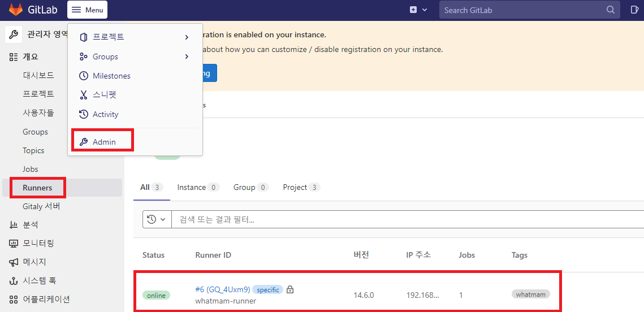This screenshot has width=644, height=312.
Task: Click the 192.168... IP address cell
Action: (x=422, y=295)
